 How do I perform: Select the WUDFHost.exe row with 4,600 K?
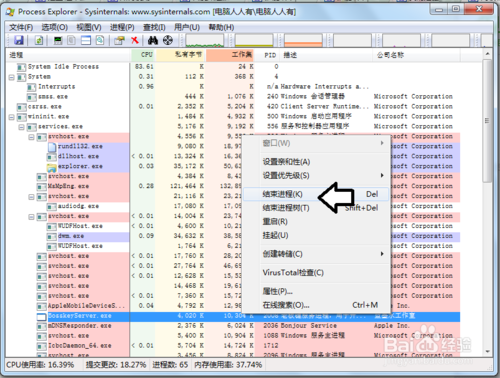coord(233,226)
